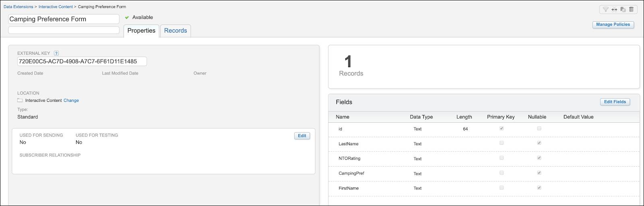Toggle Primary Key checkbox for FirstName
This screenshot has width=644, height=206.
502,187
